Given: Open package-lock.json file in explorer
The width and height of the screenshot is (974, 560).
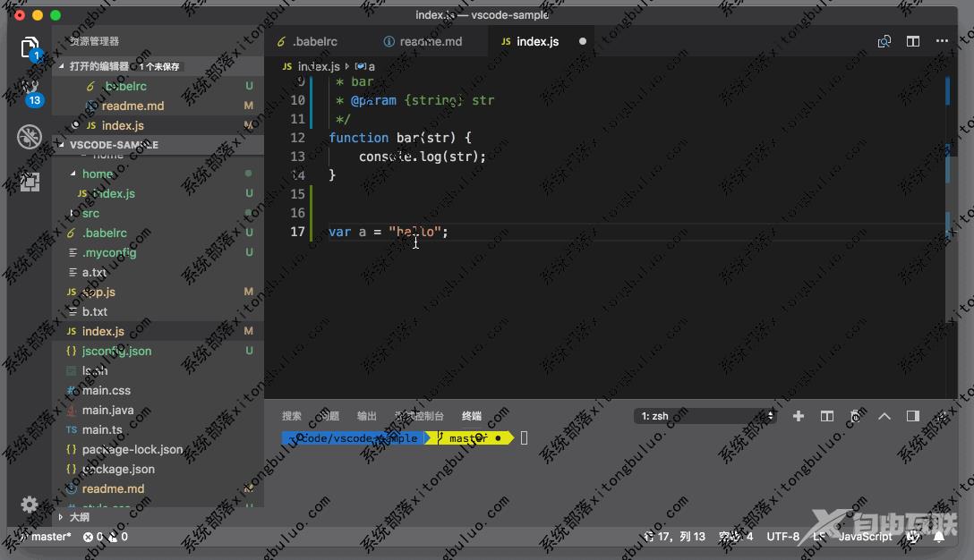Looking at the screenshot, I should 158,449.
